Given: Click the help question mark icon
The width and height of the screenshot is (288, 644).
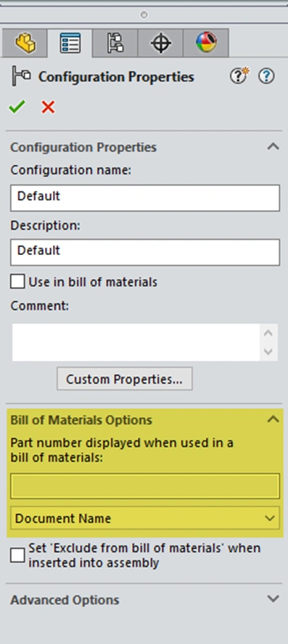Looking at the screenshot, I should pos(266,76).
